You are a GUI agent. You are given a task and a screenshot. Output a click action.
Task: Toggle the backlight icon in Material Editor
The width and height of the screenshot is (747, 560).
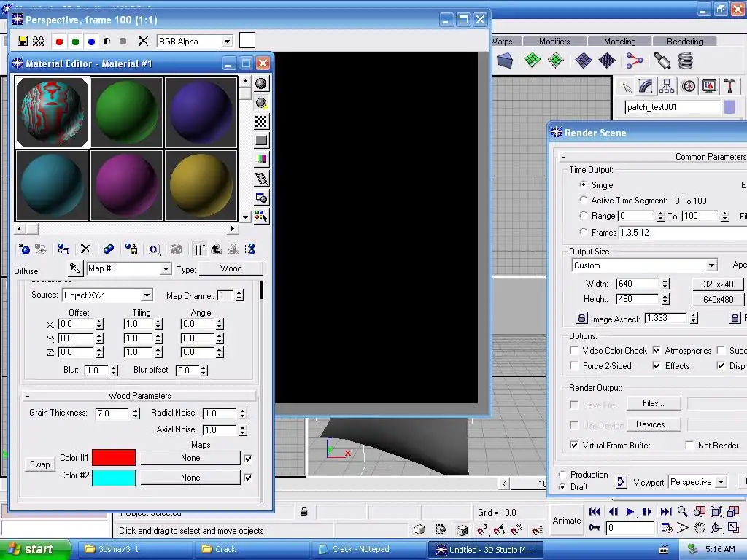261,103
